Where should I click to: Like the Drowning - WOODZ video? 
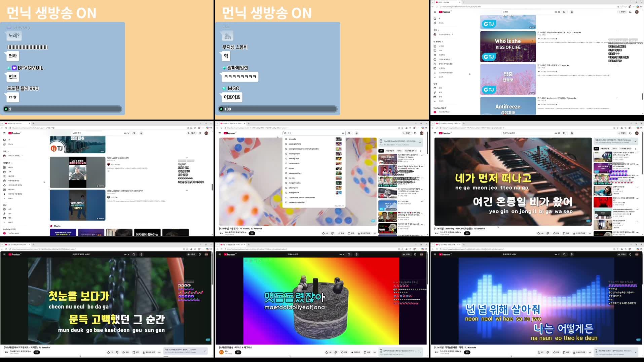point(540,233)
